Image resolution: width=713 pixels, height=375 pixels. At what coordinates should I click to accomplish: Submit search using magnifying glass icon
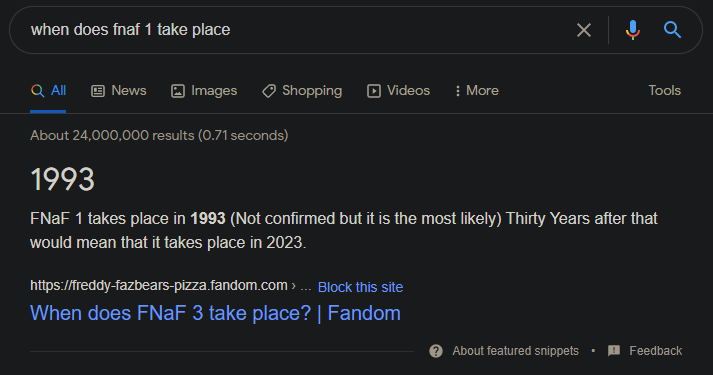click(672, 30)
